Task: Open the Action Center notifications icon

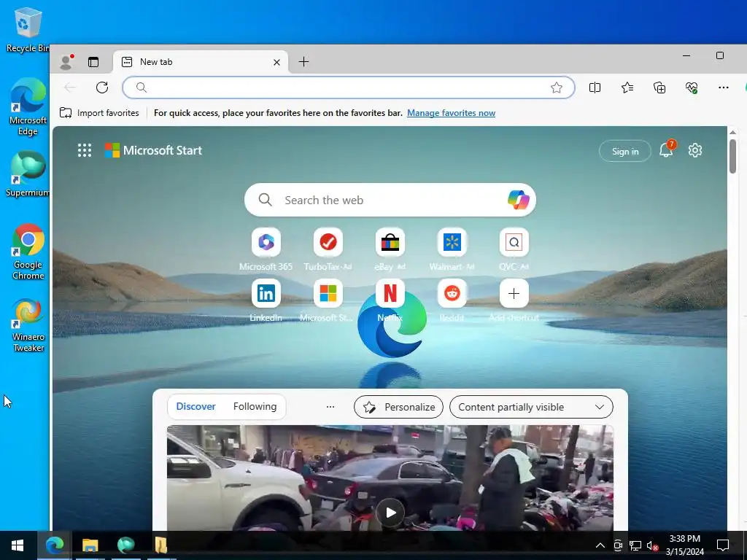Action: [723, 545]
